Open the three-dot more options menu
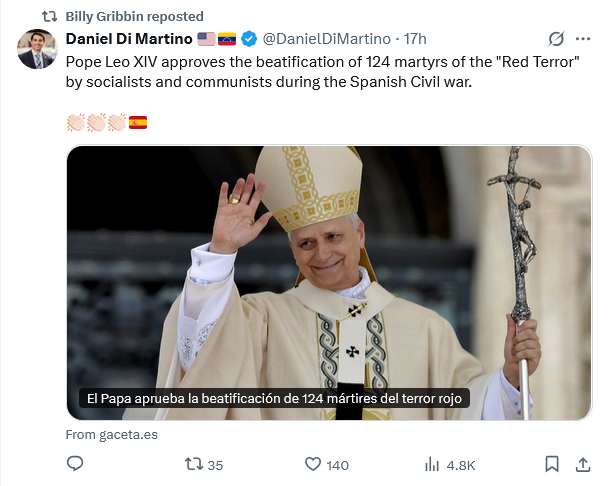 (583, 39)
